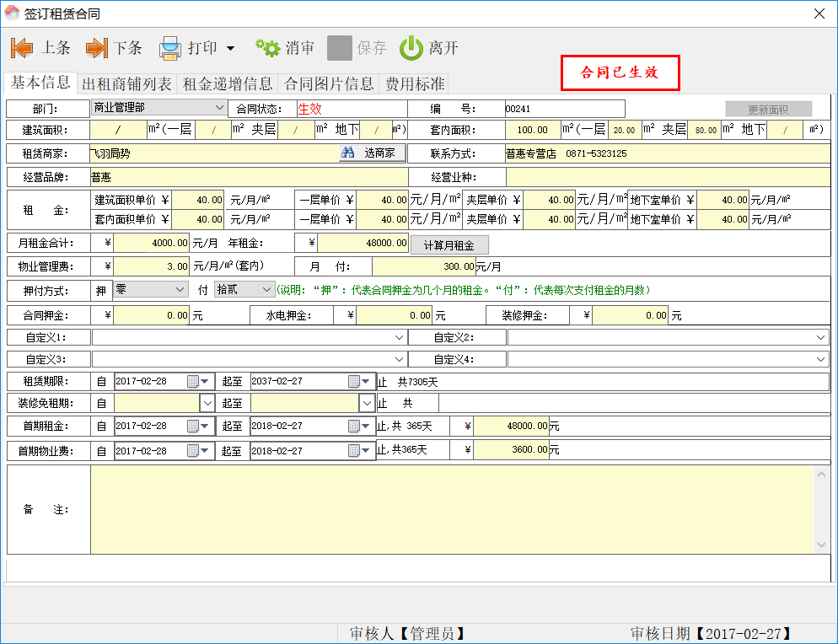Open calendar icon for 首期租金 end date

click(353, 426)
